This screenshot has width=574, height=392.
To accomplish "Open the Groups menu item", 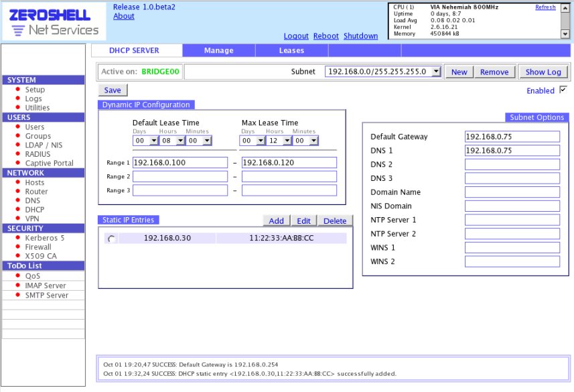I will click(x=38, y=136).
